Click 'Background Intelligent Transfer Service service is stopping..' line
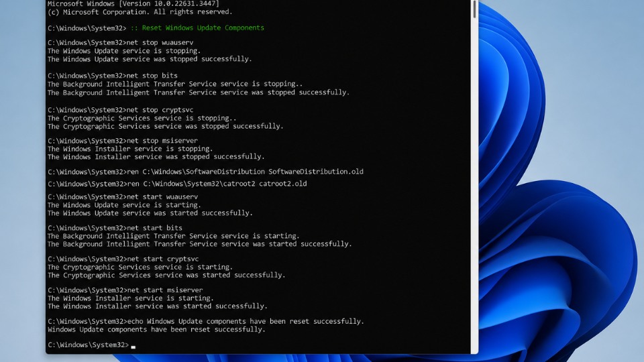This screenshot has width=644, height=362. pos(175,84)
